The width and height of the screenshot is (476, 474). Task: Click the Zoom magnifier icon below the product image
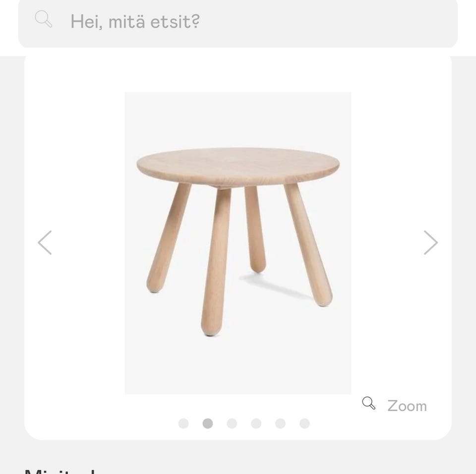pos(368,404)
